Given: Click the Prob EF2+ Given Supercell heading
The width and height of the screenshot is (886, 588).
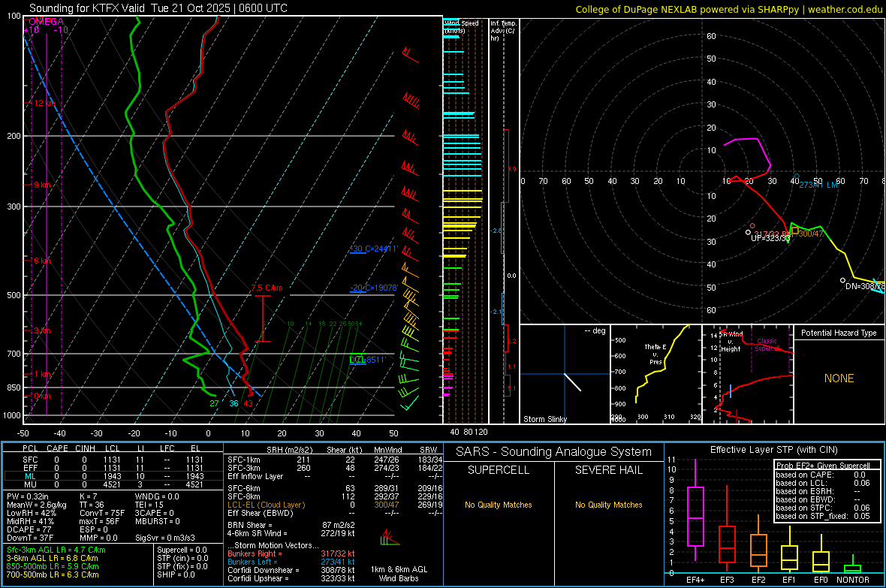Looking at the screenshot, I should 823,466.
